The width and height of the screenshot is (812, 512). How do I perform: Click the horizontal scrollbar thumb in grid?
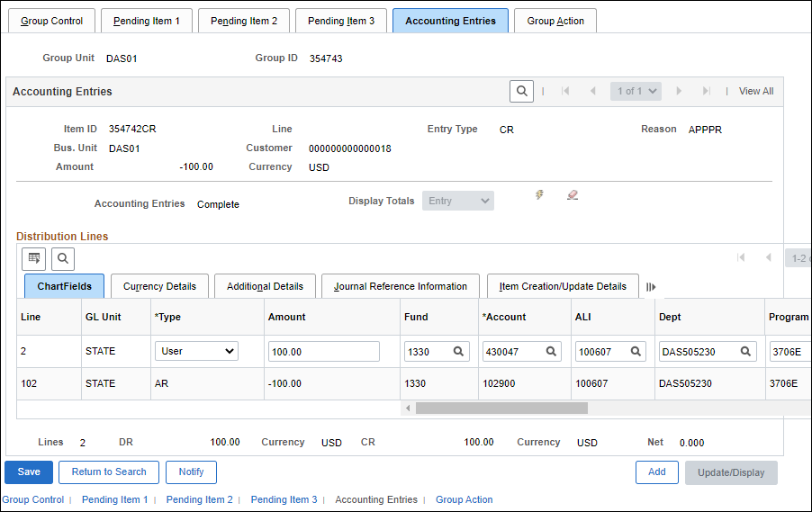point(501,408)
